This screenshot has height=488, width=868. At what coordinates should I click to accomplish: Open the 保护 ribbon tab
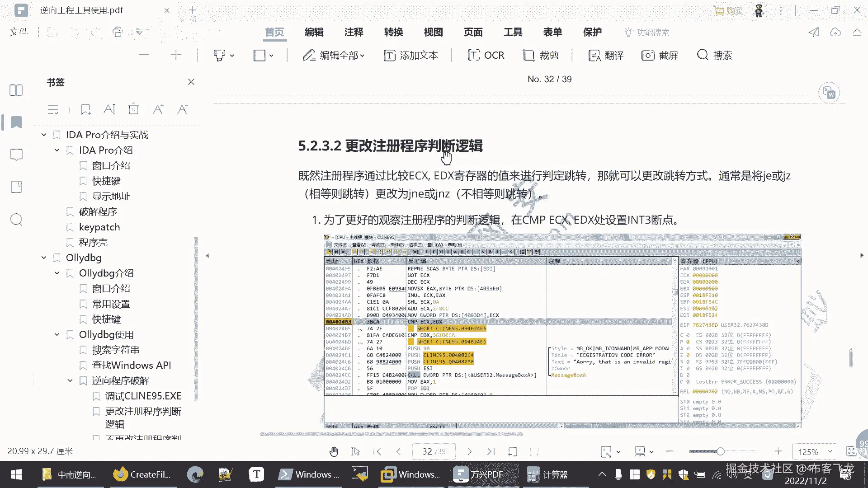[x=592, y=32]
